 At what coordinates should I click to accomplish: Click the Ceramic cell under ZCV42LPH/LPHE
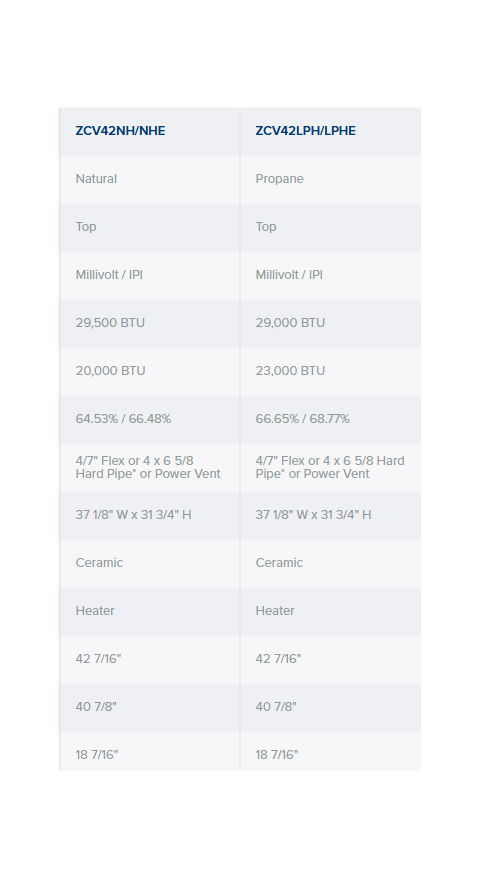click(x=279, y=563)
